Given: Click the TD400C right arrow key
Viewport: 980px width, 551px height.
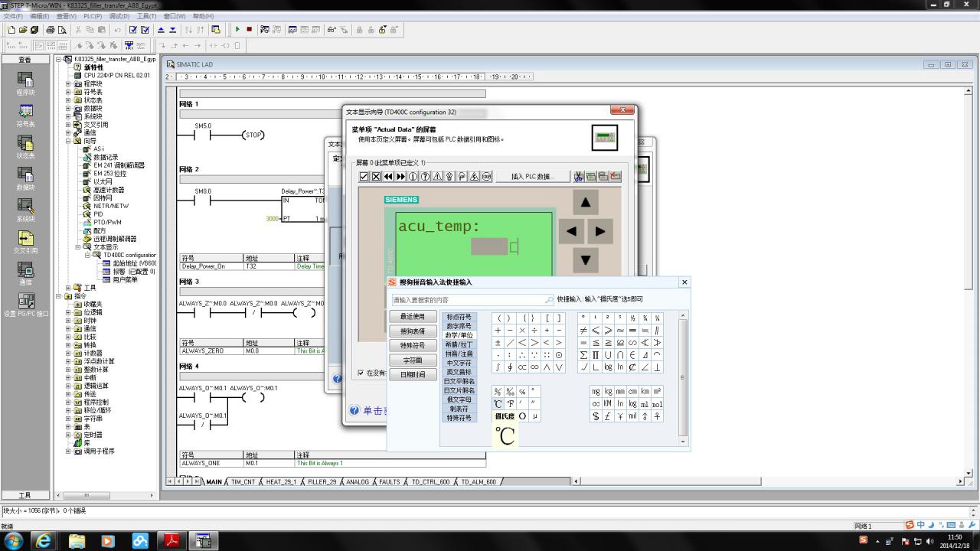Looking at the screenshot, I should coord(599,231).
